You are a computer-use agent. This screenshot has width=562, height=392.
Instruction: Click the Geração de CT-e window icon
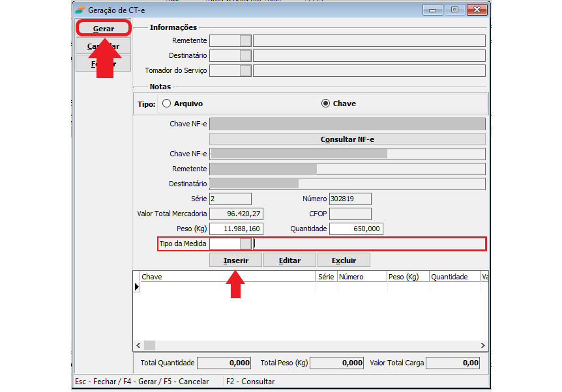(80, 10)
